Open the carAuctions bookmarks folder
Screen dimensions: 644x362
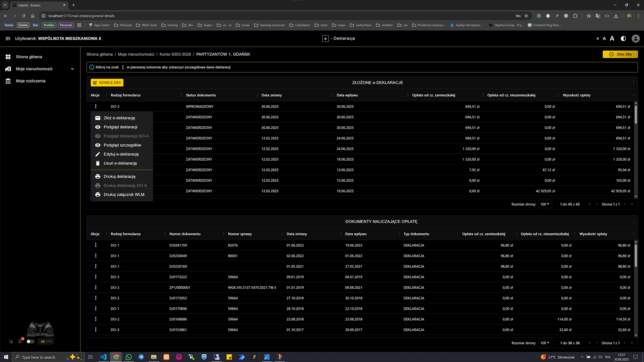click(x=361, y=25)
